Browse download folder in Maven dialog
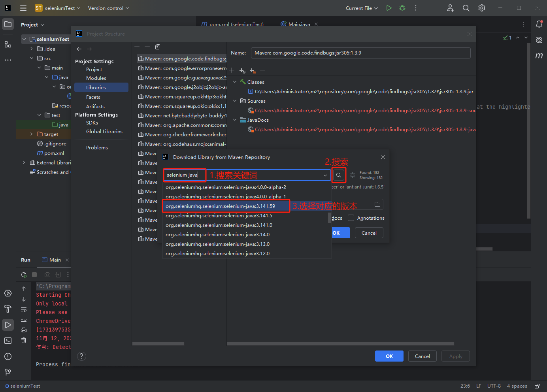 point(377,204)
